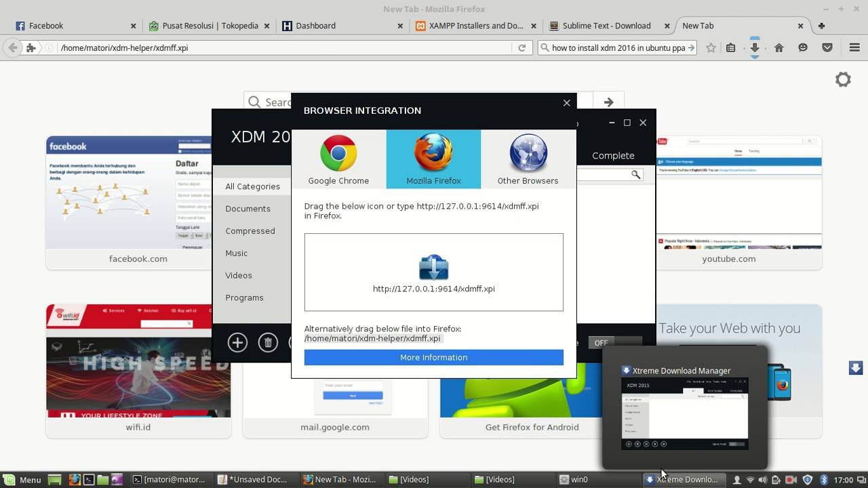Viewport: 868px width, 488px height.
Task: Choose Other Browsers integration option
Action: [x=528, y=159]
